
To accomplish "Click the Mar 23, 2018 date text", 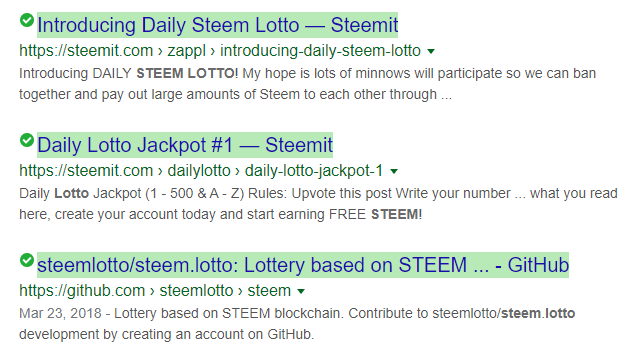I will [60, 313].
